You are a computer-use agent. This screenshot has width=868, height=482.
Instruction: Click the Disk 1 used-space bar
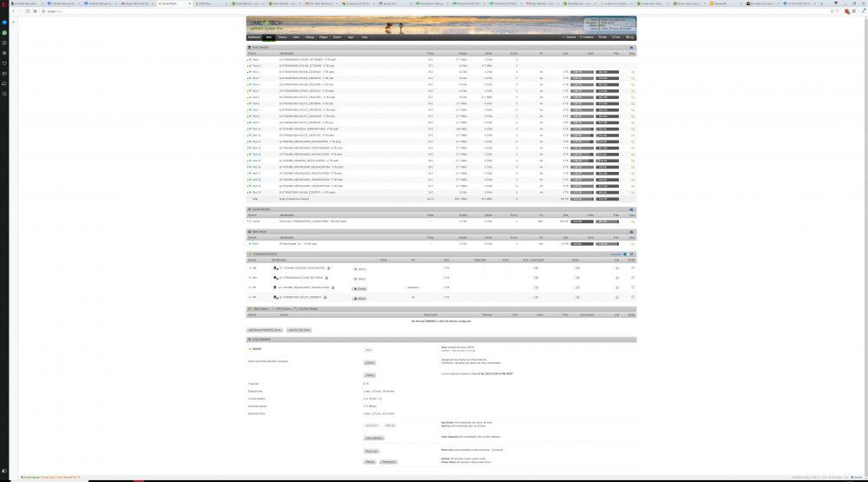click(582, 72)
